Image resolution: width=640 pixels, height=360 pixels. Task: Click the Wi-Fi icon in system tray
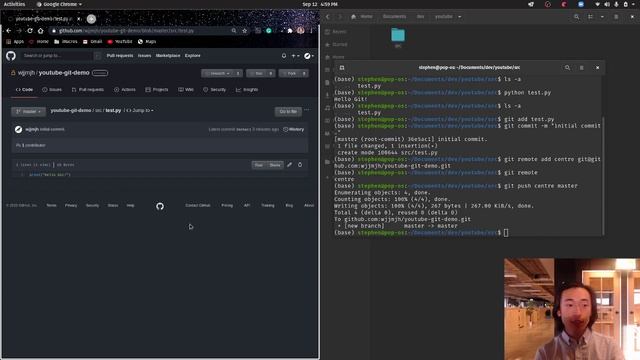pos(598,4)
